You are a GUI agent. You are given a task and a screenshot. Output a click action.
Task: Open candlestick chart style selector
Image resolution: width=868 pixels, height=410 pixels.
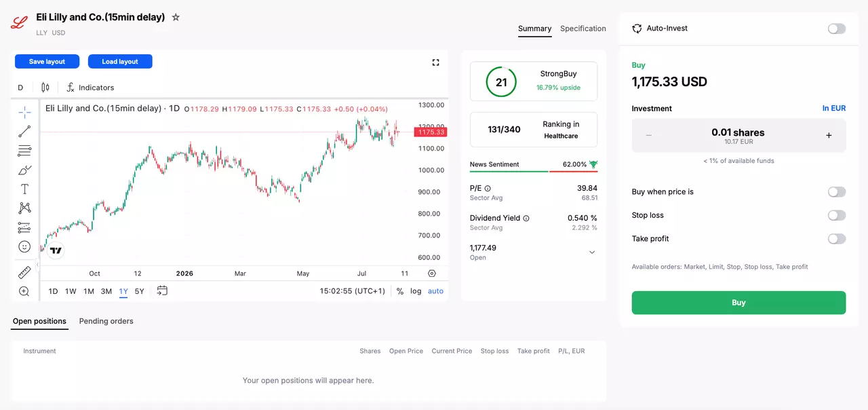[x=45, y=88]
